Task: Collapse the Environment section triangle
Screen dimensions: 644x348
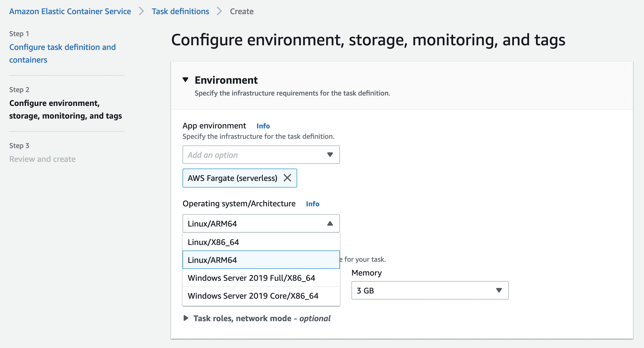Action: (185, 80)
